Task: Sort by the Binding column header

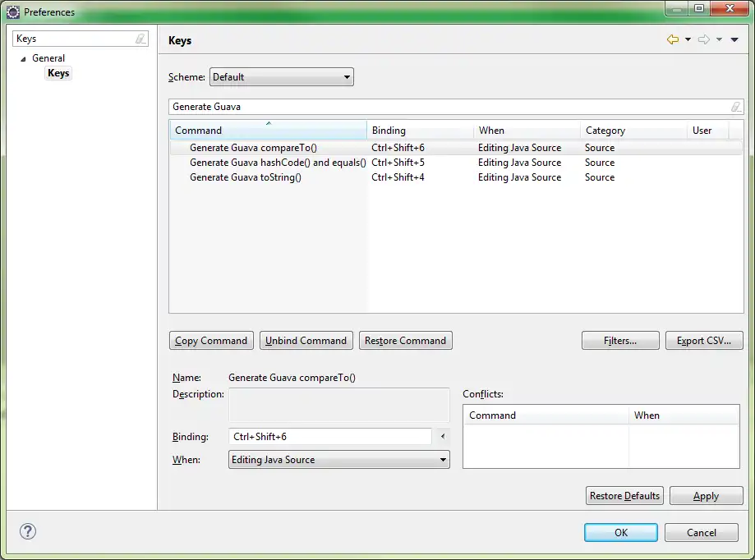Action: click(x=420, y=131)
